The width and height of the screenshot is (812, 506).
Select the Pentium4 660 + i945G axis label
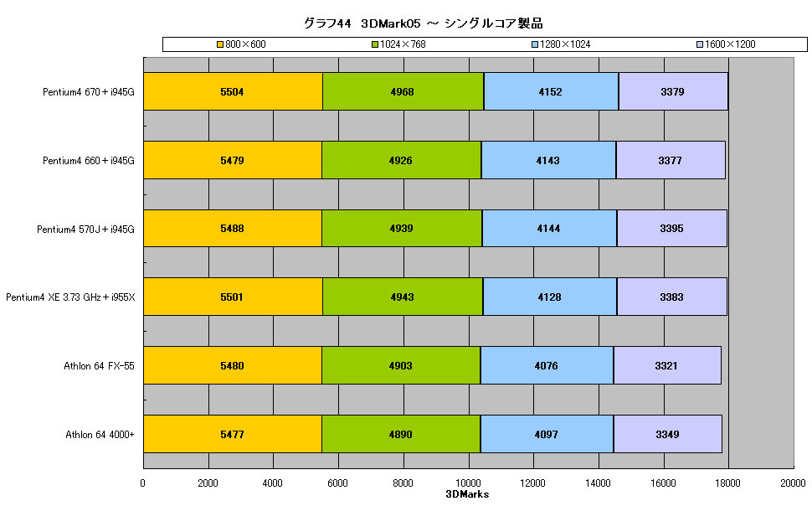click(x=89, y=161)
